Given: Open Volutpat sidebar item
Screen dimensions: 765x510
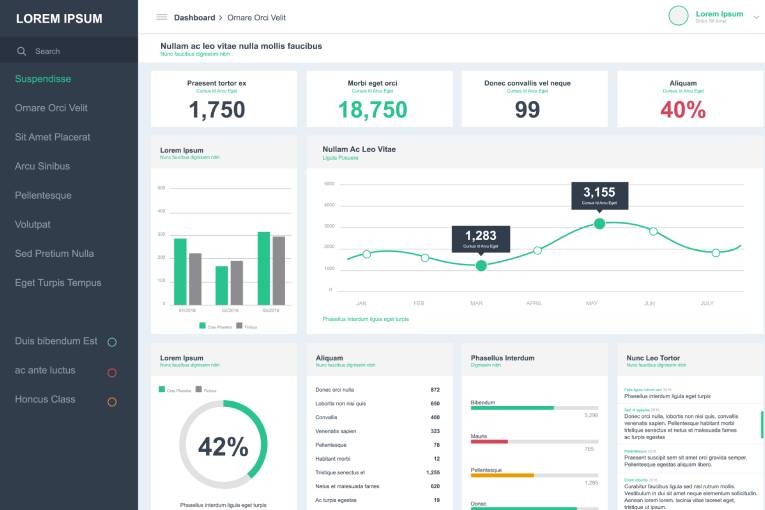Looking at the screenshot, I should (x=32, y=224).
